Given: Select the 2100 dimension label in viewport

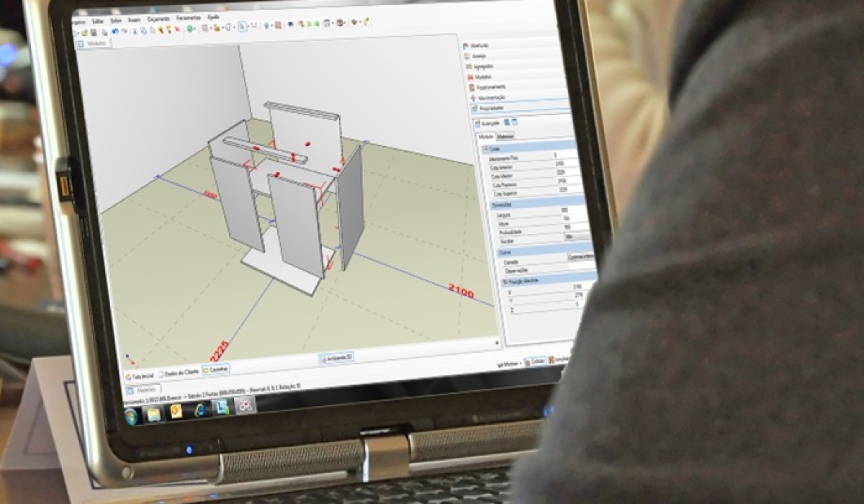Looking at the screenshot, I should pyautogui.click(x=461, y=292).
